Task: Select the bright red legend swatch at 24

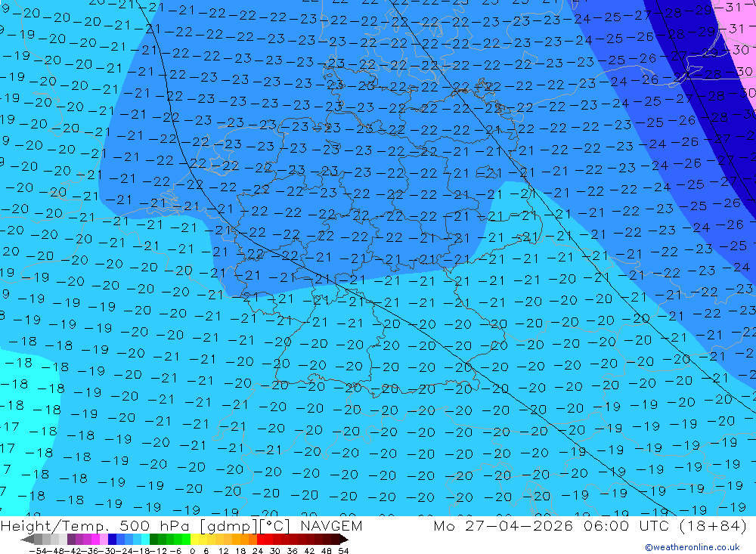Action: click(261, 540)
